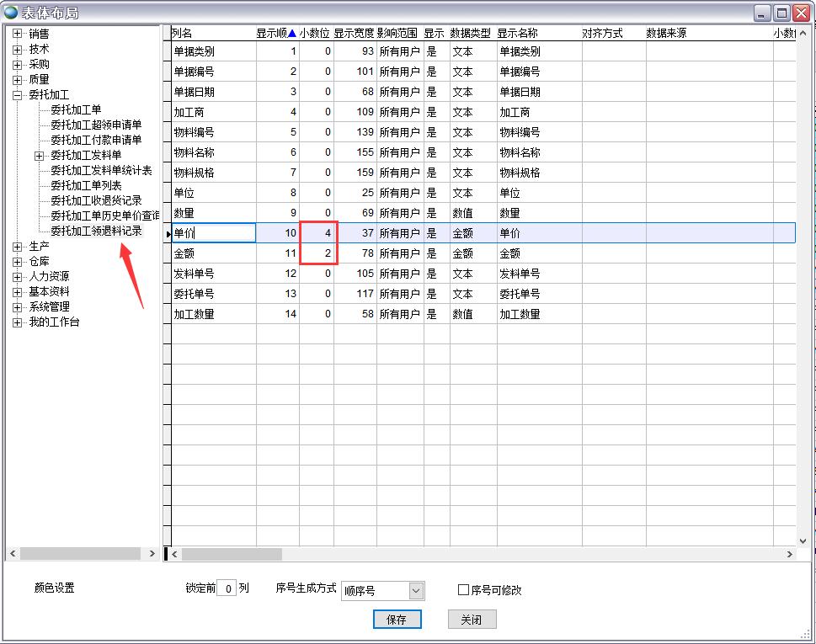Click the 关闭 button
The image size is (816, 644).
pyautogui.click(x=471, y=620)
